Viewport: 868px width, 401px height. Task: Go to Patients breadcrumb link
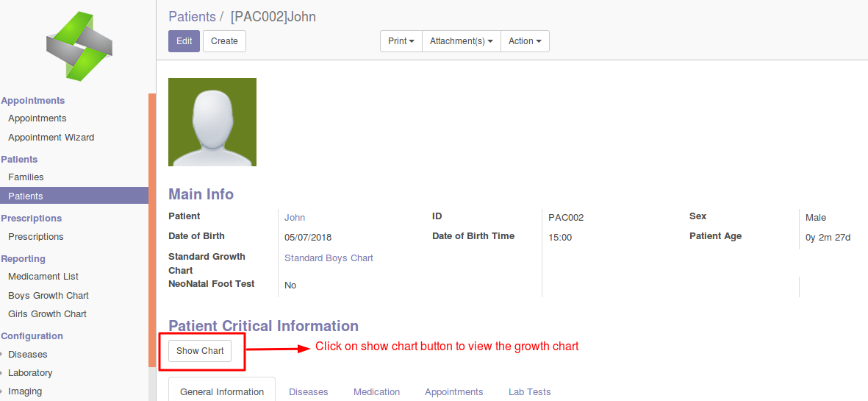[x=192, y=17]
